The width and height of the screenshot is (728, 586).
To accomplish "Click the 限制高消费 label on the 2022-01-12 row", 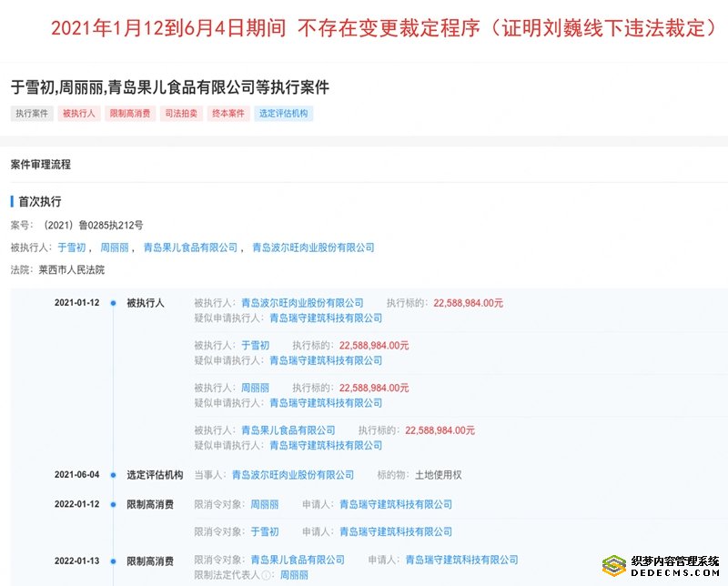I will point(150,505).
